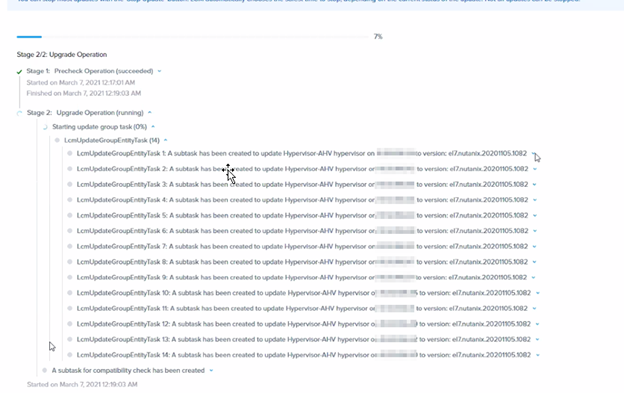This screenshot has width=624, height=393.
Task: Select LcmUpdateGroupEntityTask 2 row text
Action: click(302, 169)
